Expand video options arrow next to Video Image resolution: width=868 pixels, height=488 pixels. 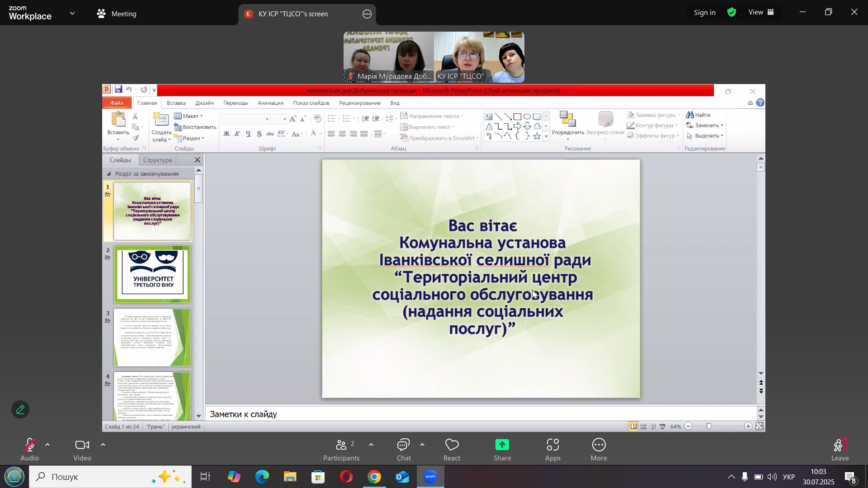coord(103,445)
